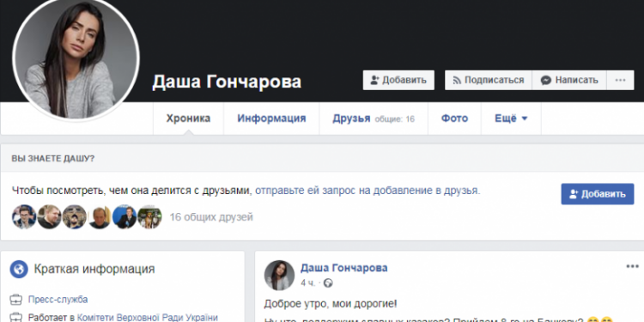This screenshot has width=644, height=322.
Task: Click the post text 'Доброе утро, мои дорогие!'
Action: (x=331, y=304)
